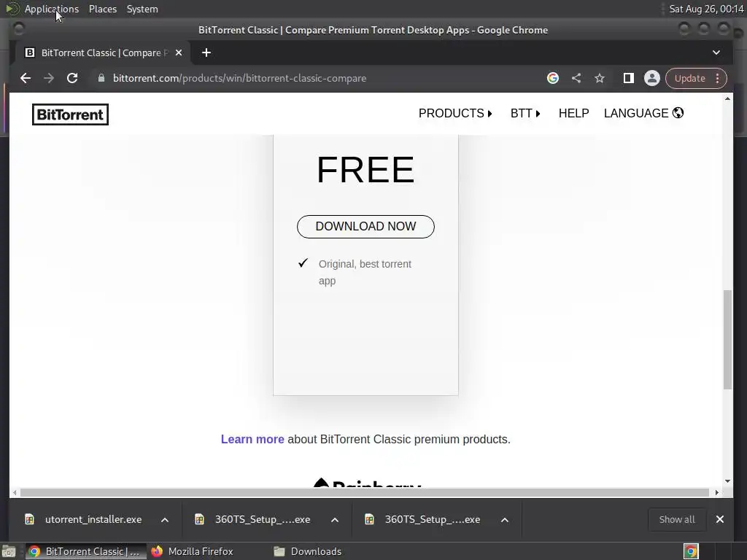Expand options for first 360TS_Setup download
The height and width of the screenshot is (560, 747).
[x=335, y=519]
